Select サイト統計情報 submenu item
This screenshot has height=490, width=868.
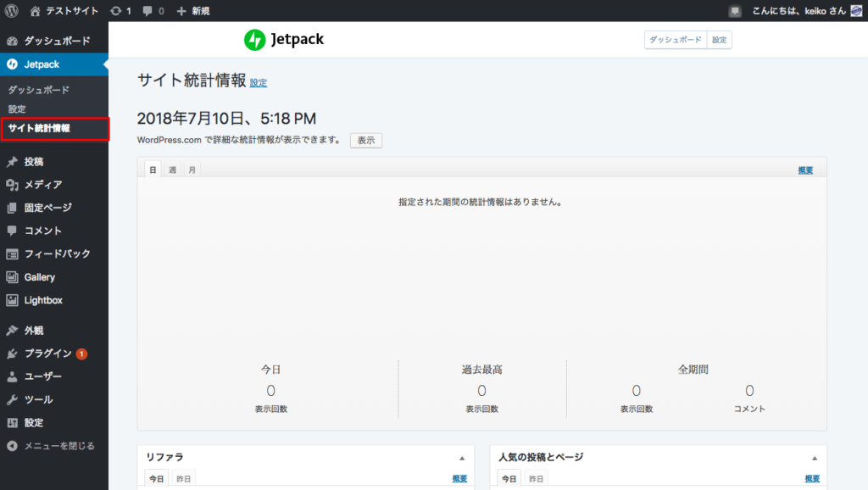coord(55,129)
